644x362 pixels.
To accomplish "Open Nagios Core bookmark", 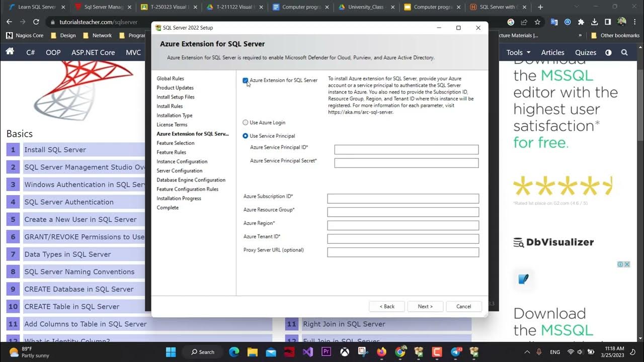I will [x=25, y=36].
